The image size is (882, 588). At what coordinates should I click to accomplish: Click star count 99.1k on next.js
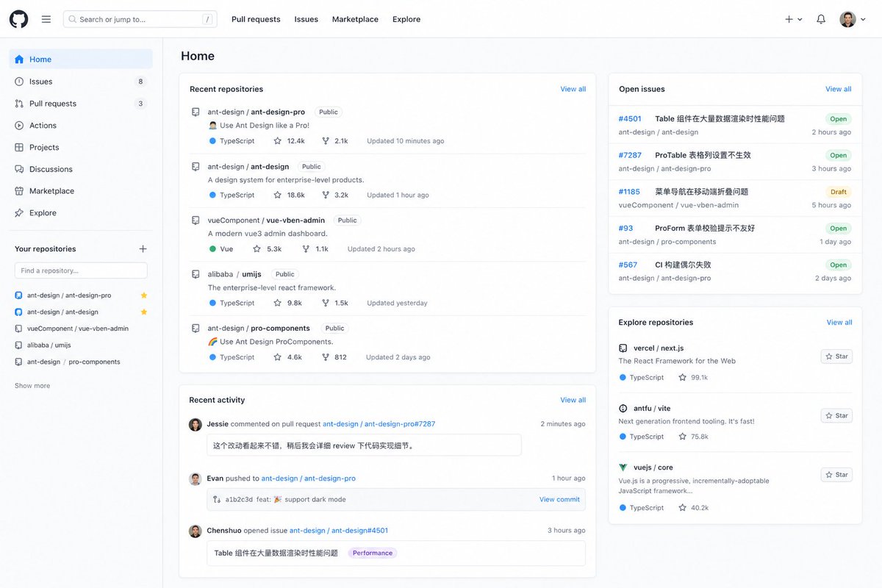[x=693, y=378]
